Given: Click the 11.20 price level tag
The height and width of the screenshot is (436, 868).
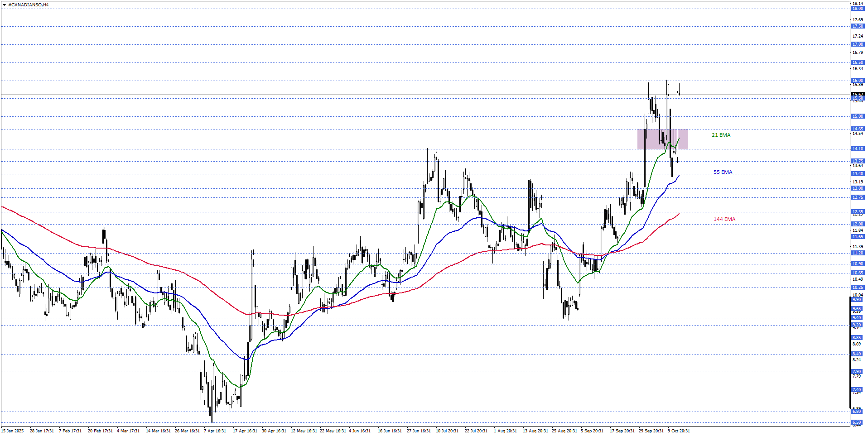Looking at the screenshot, I should tap(857, 253).
